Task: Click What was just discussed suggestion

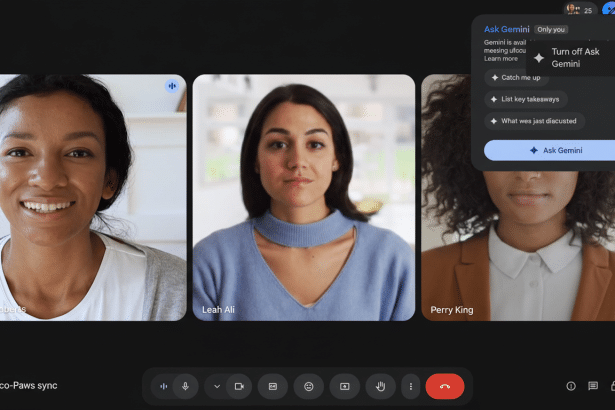Action: 534,121
